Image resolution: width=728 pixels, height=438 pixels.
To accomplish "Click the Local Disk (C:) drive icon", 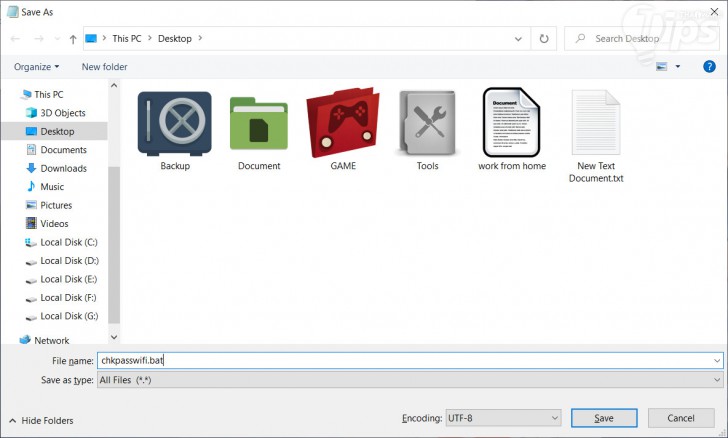I will [x=31, y=242].
